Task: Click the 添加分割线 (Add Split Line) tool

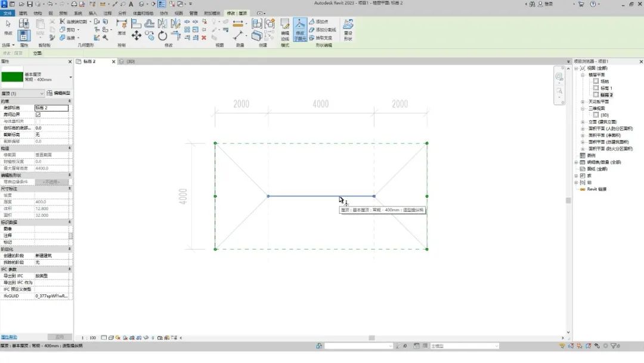Action: [323, 29]
